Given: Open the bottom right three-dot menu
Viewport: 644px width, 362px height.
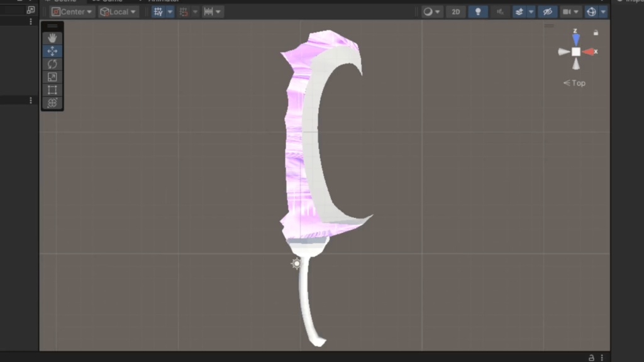Looking at the screenshot, I should [x=602, y=358].
